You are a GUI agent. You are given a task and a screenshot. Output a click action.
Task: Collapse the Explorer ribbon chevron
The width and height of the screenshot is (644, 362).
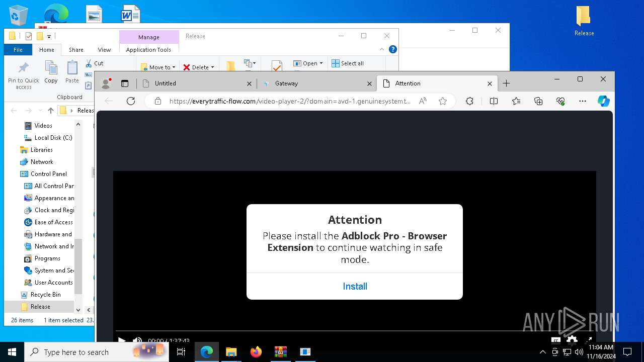click(382, 49)
